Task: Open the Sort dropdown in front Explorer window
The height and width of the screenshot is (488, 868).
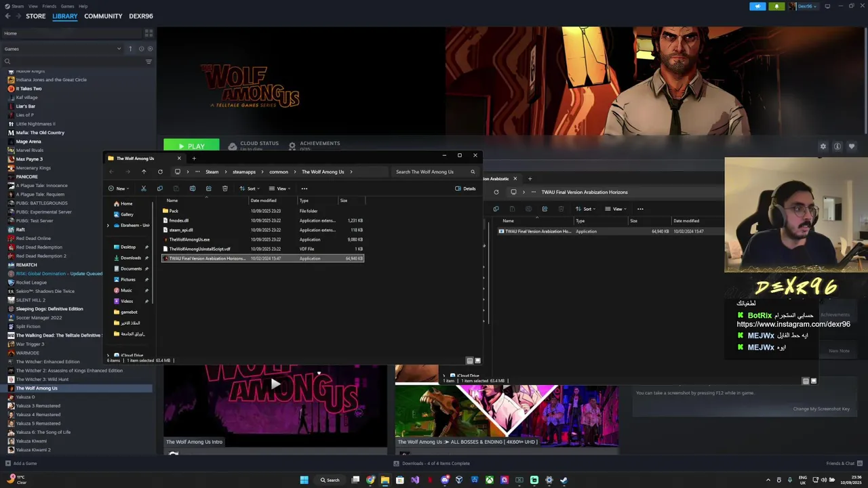Action: [250, 188]
